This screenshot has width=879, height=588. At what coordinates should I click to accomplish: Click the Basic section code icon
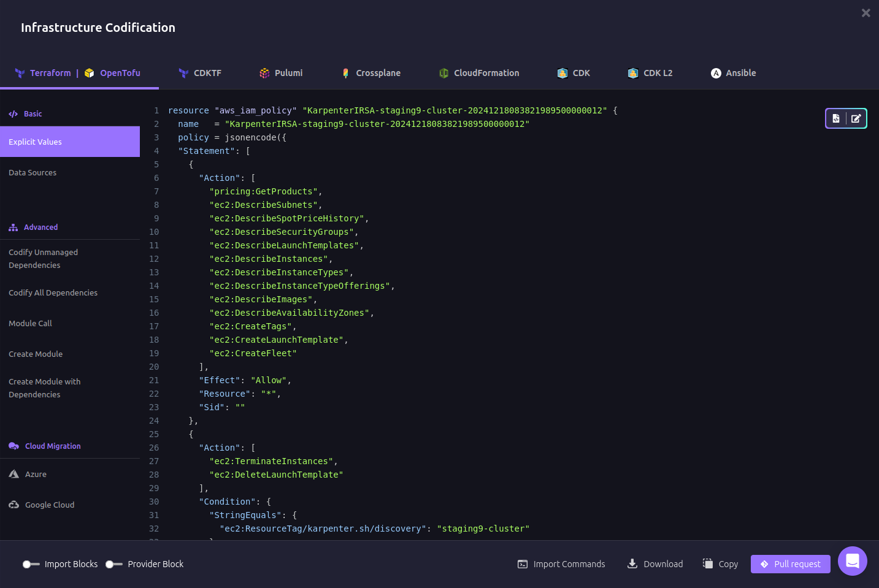[13, 114]
